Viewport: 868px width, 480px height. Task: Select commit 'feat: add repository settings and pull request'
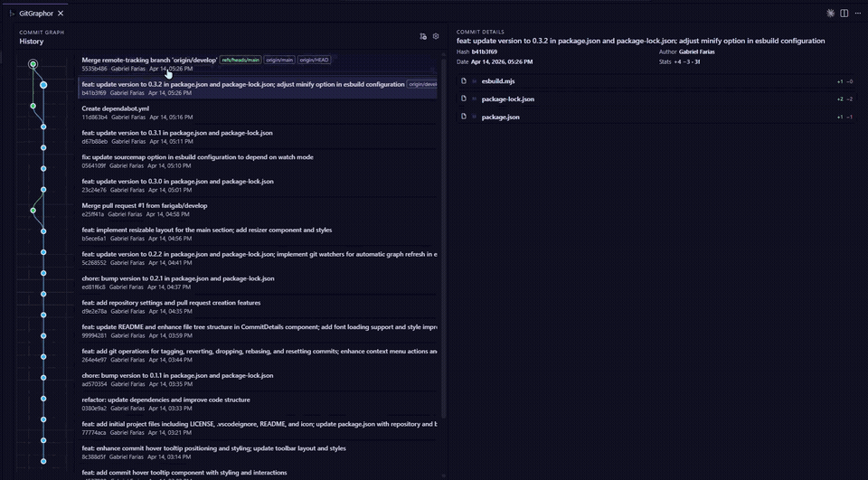[258, 306]
